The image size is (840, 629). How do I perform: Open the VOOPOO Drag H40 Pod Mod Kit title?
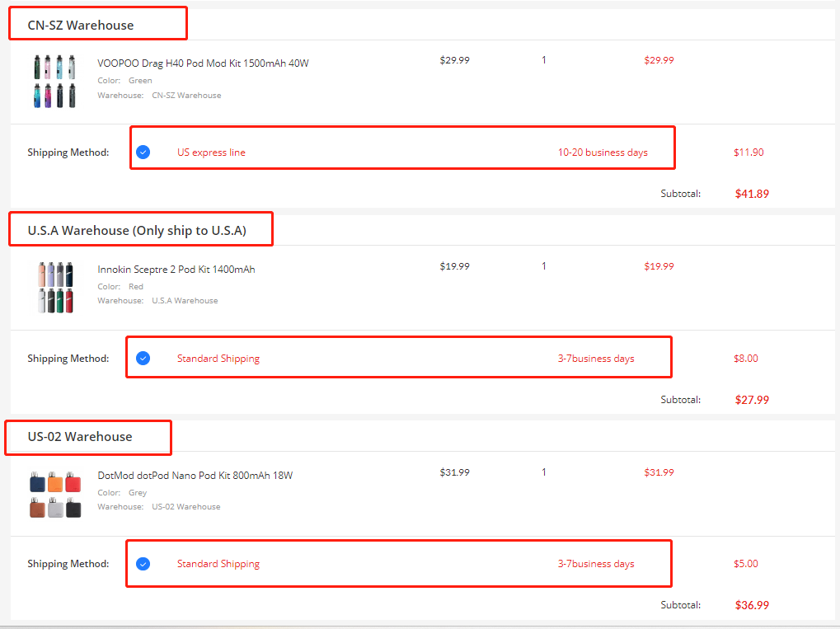tap(203, 63)
